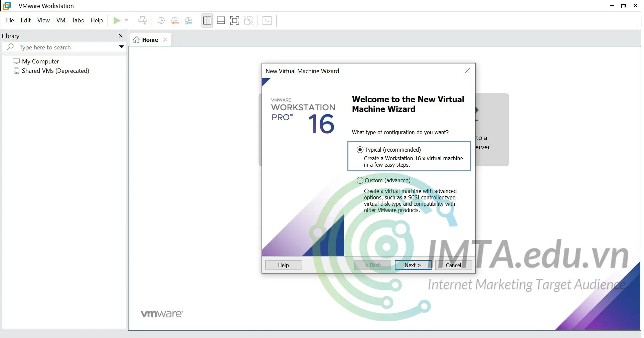Screen dimensions: 644x338
Task: Click the Send Ctrl+Alt+Del toolbar icon
Action: (142, 21)
